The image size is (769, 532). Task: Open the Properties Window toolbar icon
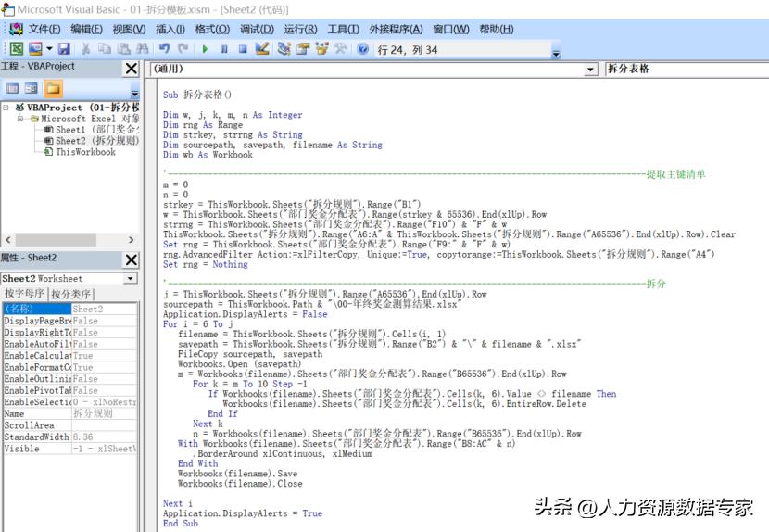click(x=303, y=48)
